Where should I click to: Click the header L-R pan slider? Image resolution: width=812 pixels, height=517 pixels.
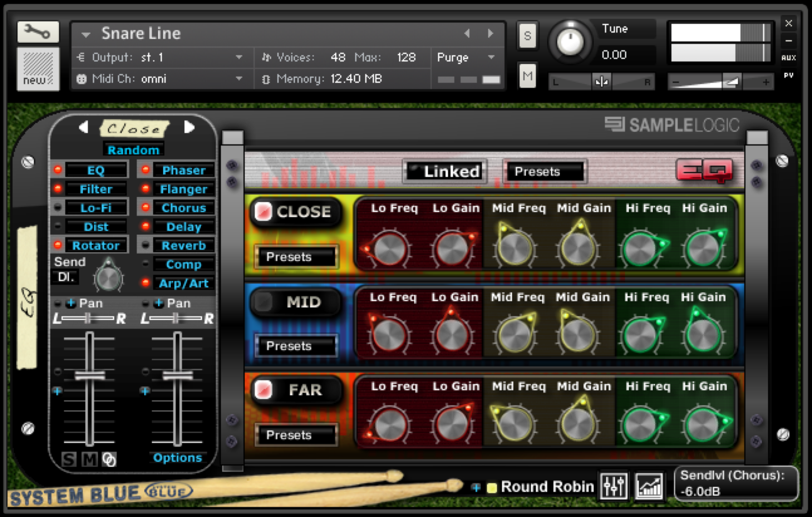[x=601, y=82]
